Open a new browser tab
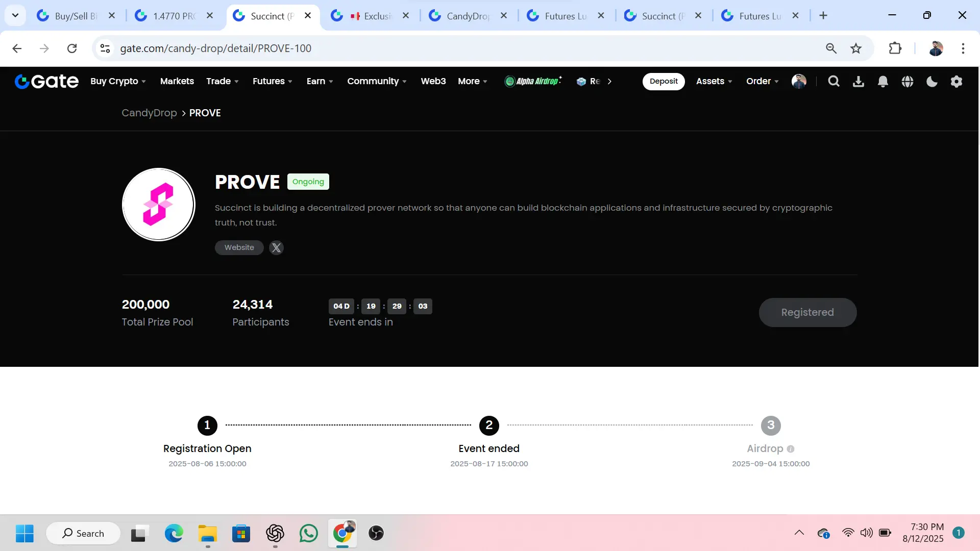 [x=823, y=15]
